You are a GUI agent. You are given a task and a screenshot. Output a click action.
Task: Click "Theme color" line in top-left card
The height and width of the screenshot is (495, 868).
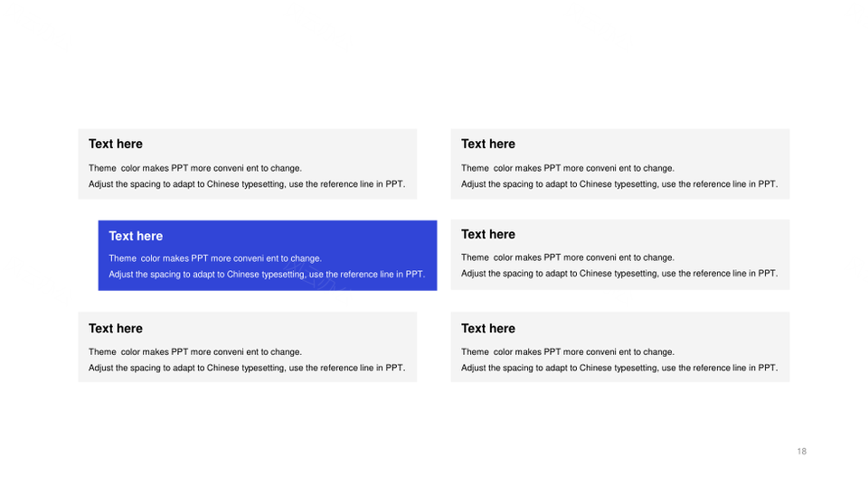(195, 168)
